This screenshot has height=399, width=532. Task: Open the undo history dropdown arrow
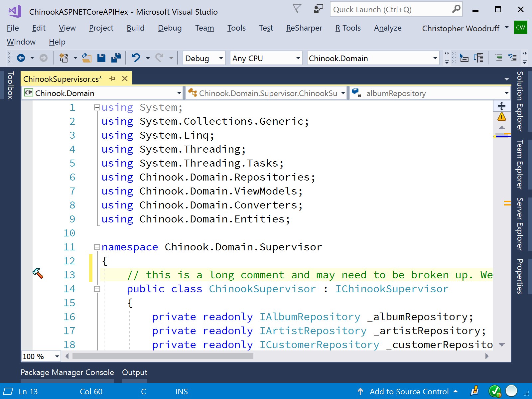(x=148, y=58)
